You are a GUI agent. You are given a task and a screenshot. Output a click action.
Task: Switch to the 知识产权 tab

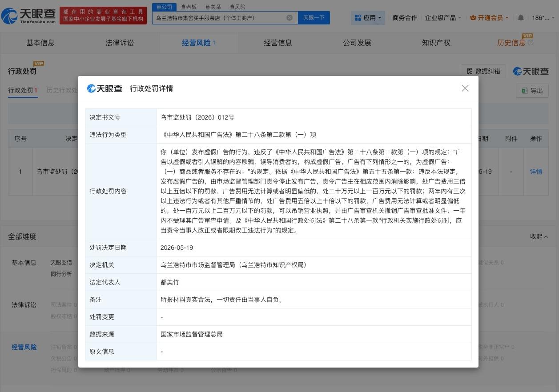pyautogui.click(x=436, y=43)
